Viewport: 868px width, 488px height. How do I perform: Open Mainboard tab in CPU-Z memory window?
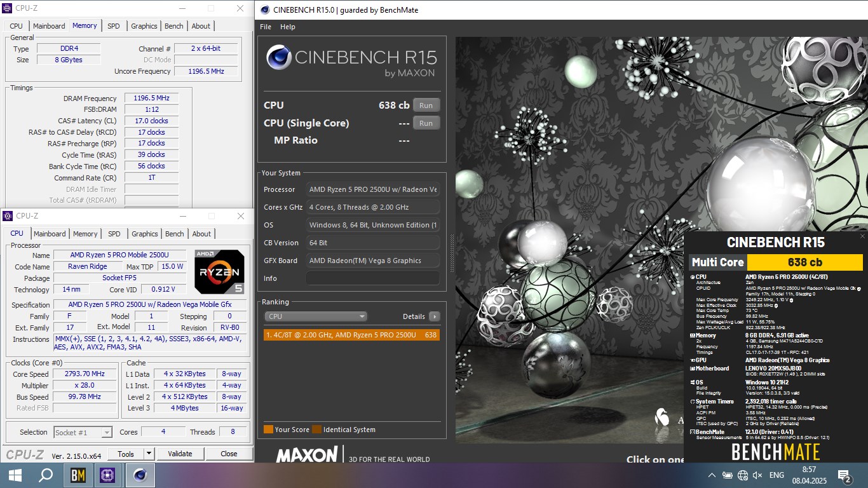click(49, 26)
